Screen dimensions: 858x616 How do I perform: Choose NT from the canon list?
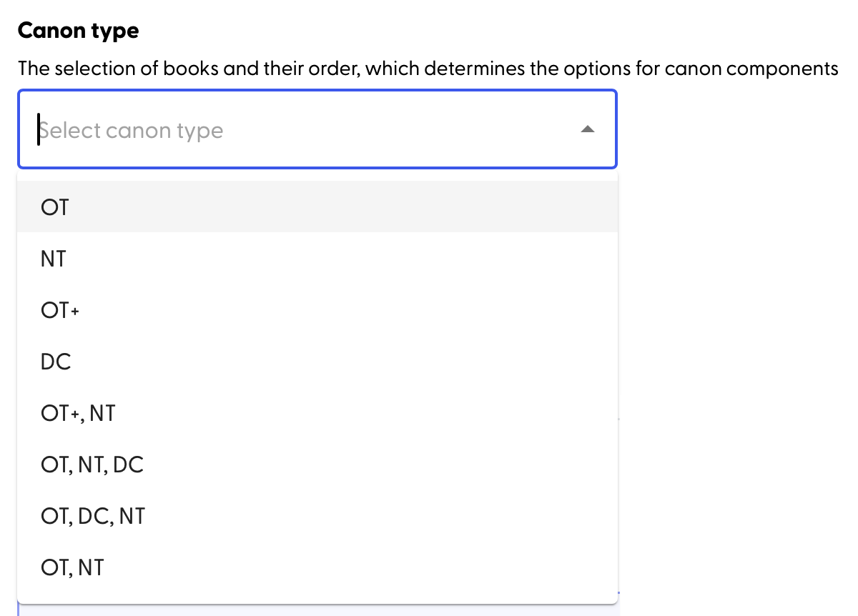pos(54,259)
